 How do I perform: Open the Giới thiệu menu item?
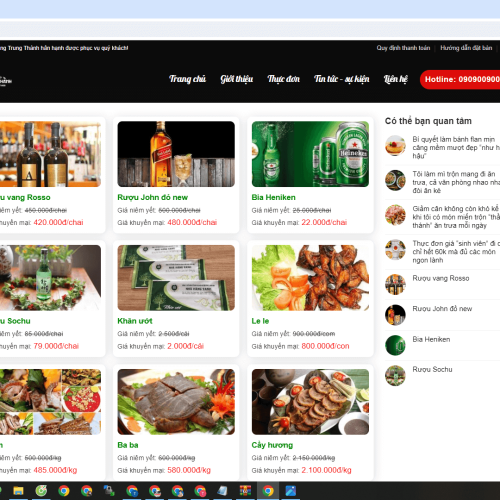click(x=237, y=79)
